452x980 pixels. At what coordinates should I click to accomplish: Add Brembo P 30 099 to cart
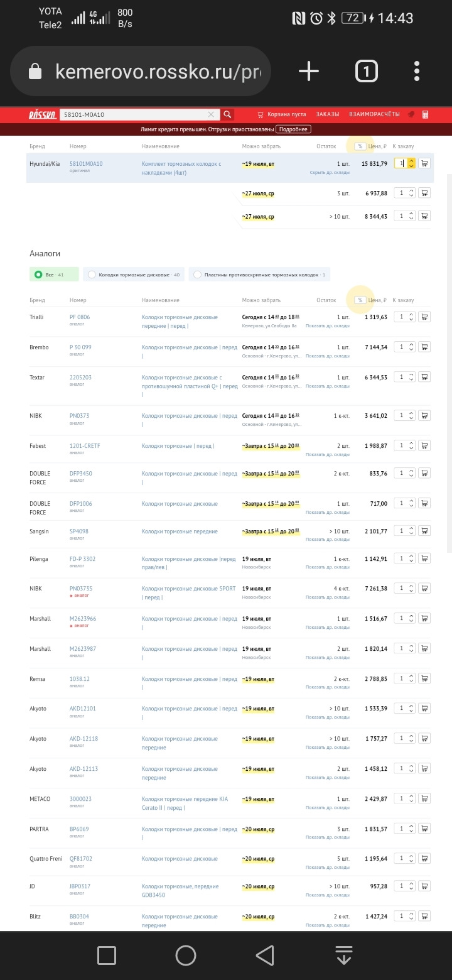(424, 347)
